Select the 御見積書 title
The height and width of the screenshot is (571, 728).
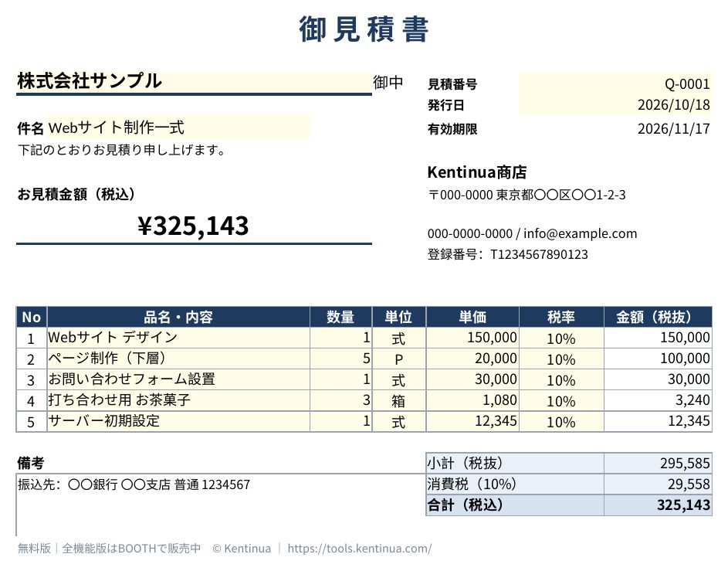pos(364,29)
